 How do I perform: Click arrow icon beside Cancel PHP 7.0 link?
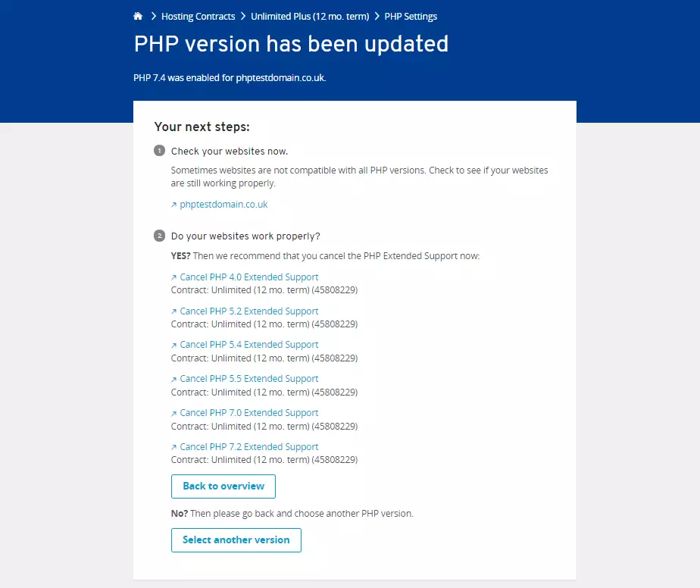click(x=174, y=413)
